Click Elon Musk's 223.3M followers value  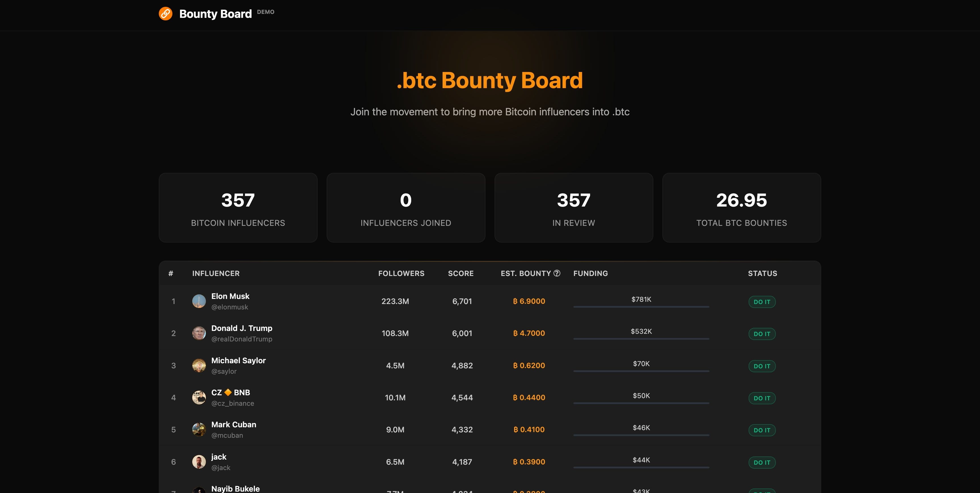coord(395,301)
